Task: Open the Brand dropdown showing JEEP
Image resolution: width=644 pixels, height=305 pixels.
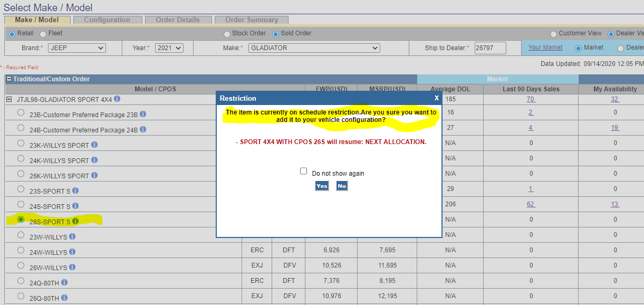Action: pos(77,48)
